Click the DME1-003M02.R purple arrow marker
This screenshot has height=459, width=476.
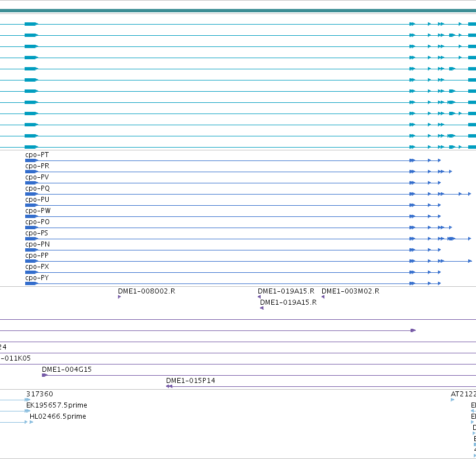coord(323,297)
